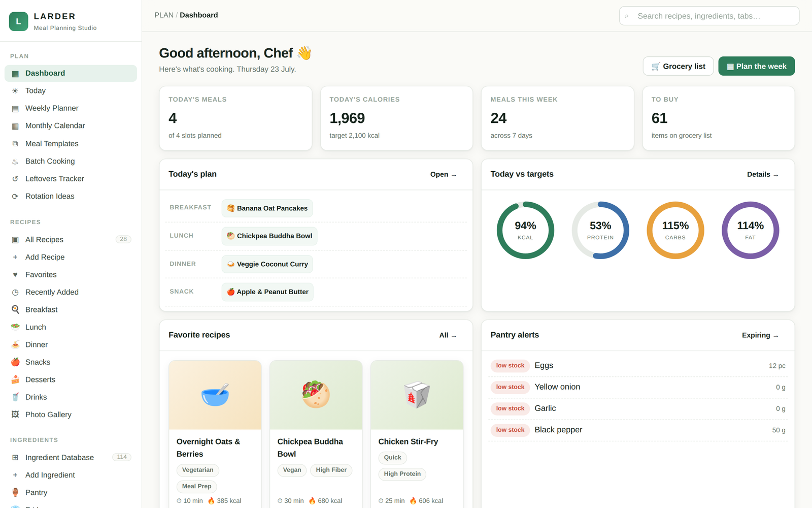Click the FAT 114% progress ring

(x=750, y=230)
